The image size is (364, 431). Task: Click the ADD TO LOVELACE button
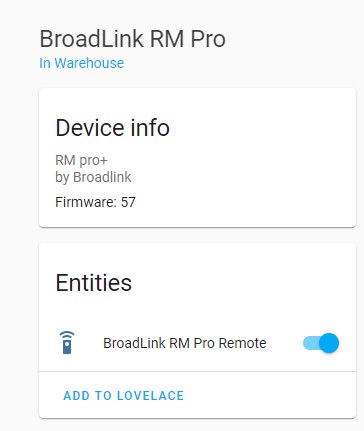pyautogui.click(x=124, y=395)
